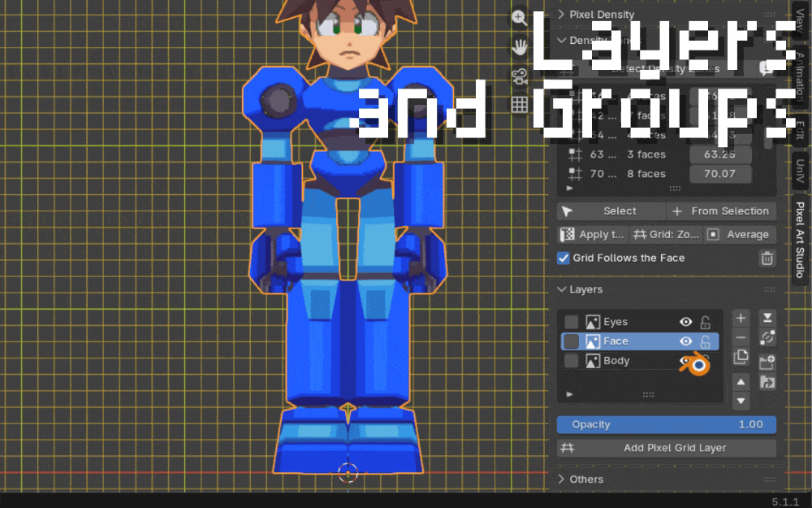
Task: Click the From Selection button
Action: coord(721,211)
